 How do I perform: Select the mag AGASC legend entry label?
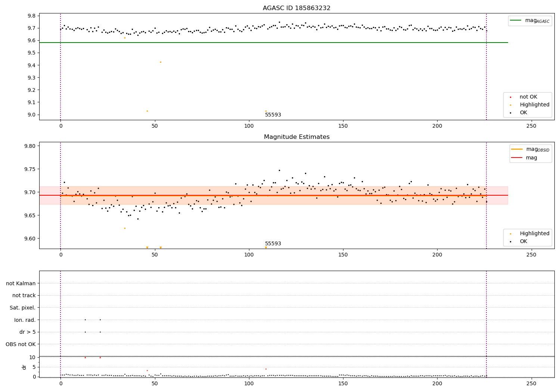click(x=537, y=21)
